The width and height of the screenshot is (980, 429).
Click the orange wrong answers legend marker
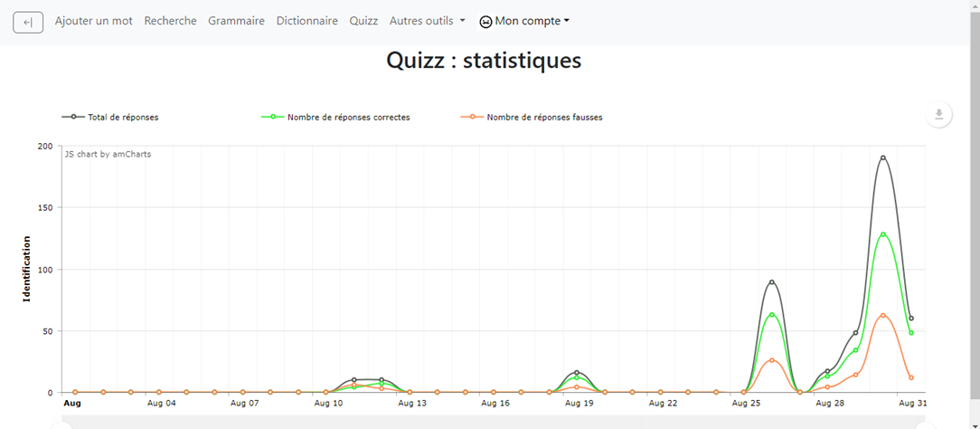[x=472, y=117]
